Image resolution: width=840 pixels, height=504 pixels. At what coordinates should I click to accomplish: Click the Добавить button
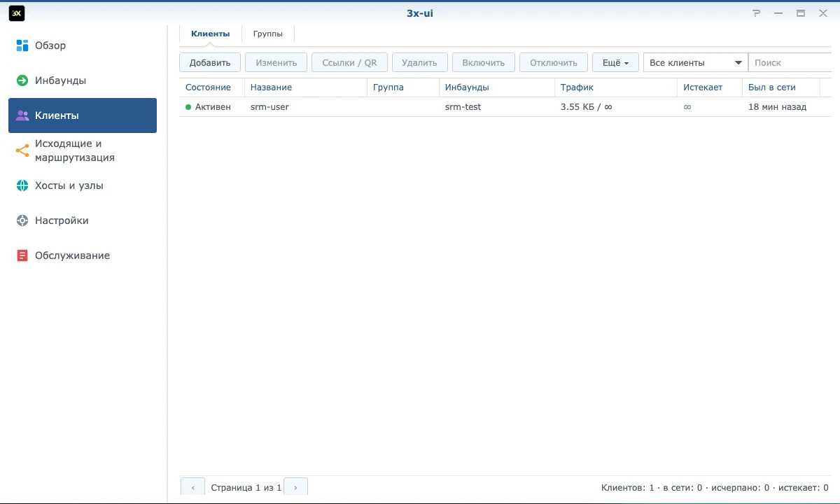click(x=210, y=62)
